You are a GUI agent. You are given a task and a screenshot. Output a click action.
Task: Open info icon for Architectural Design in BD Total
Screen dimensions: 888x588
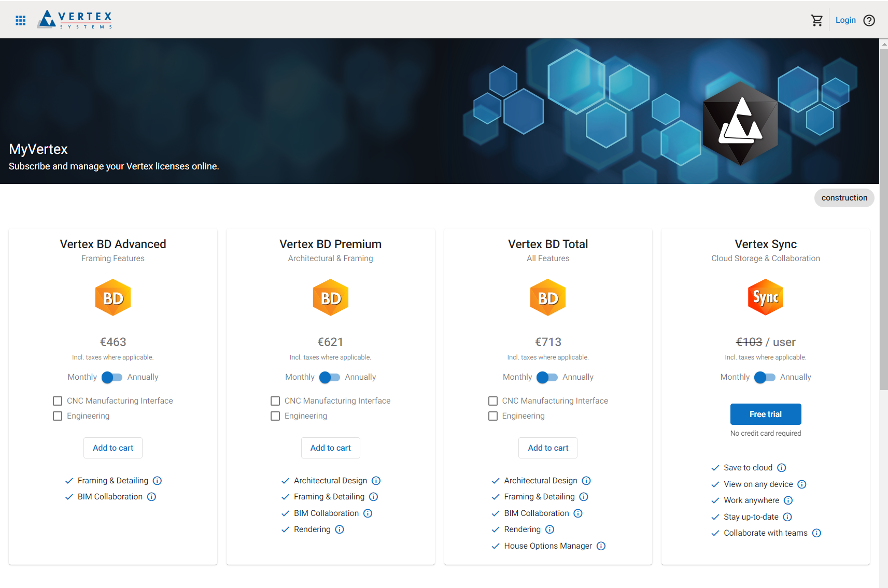(x=586, y=481)
